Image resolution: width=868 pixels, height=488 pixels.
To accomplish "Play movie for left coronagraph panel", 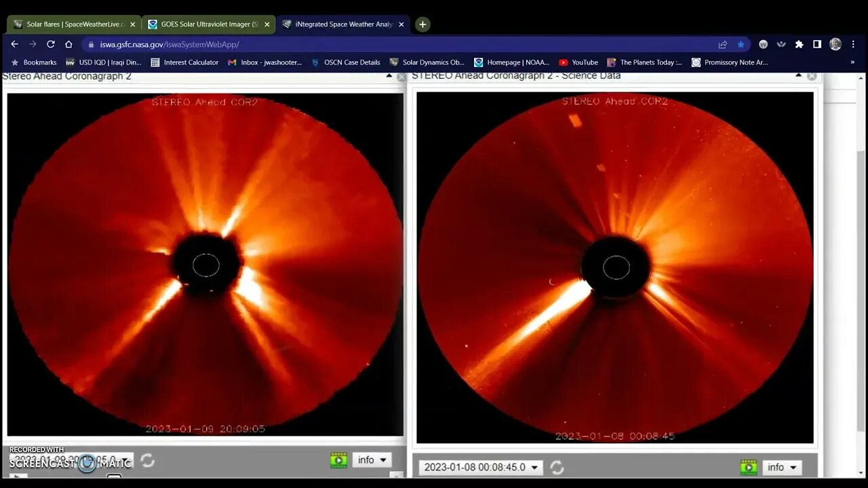I will [x=338, y=460].
